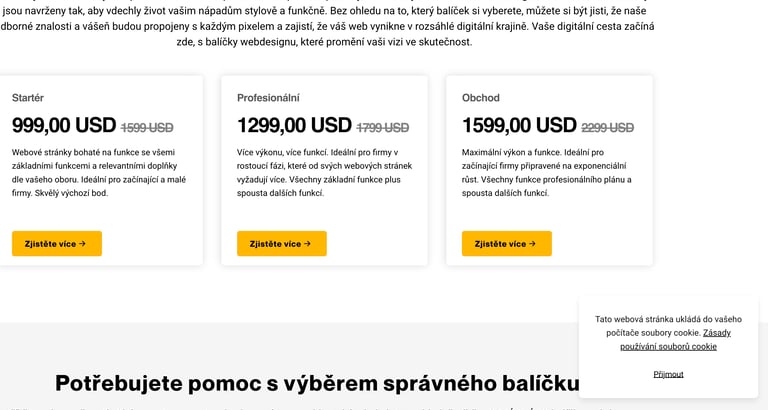Click the crossed-out 1799 USD price

[382, 128]
